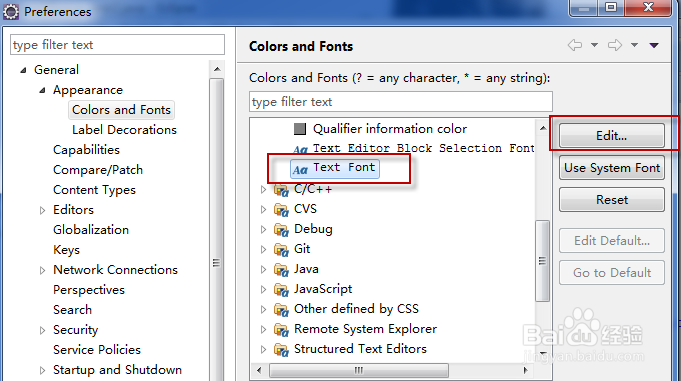Click the CVS category folder icon
This screenshot has width=681, height=381.
(x=281, y=210)
